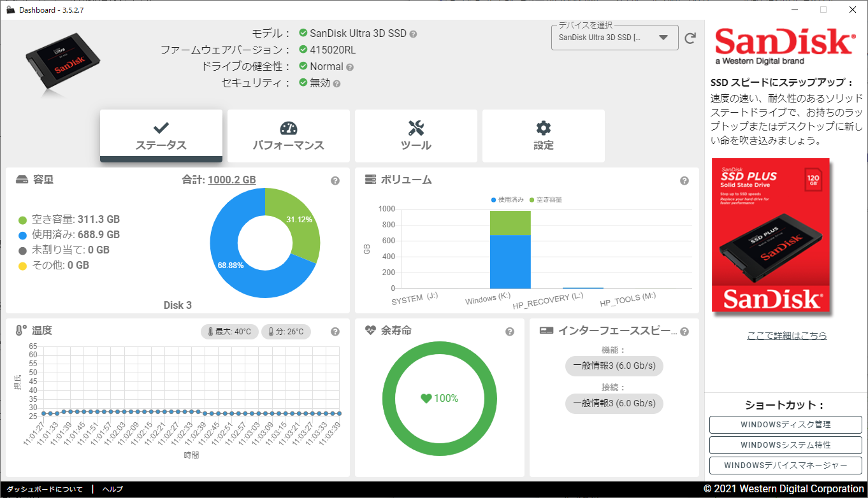The height and width of the screenshot is (498, 868).
Task: Click the 未割り当て: 0 GB entry
Action: coord(64,250)
